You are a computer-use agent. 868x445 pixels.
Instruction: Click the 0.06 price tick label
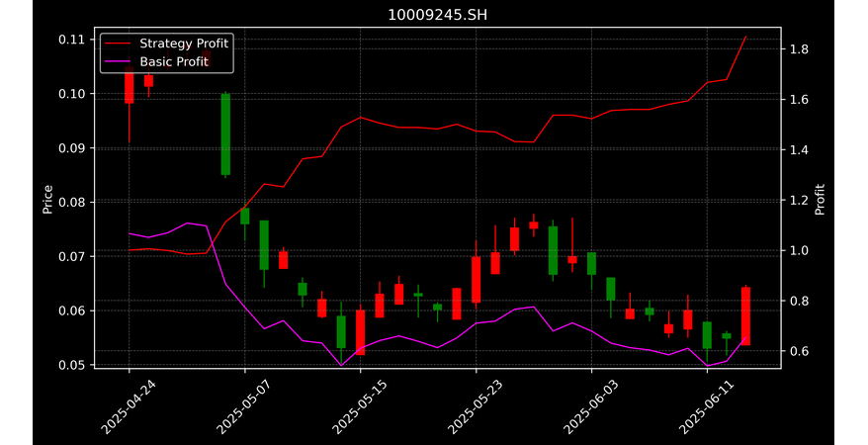(x=72, y=311)
